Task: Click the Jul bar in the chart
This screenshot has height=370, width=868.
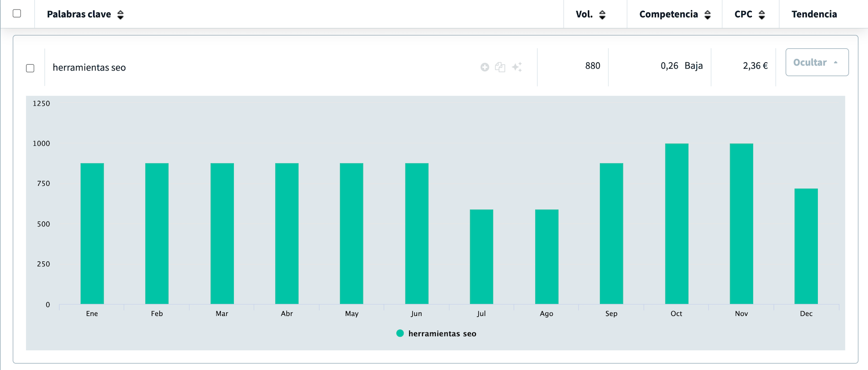Action: click(481, 257)
